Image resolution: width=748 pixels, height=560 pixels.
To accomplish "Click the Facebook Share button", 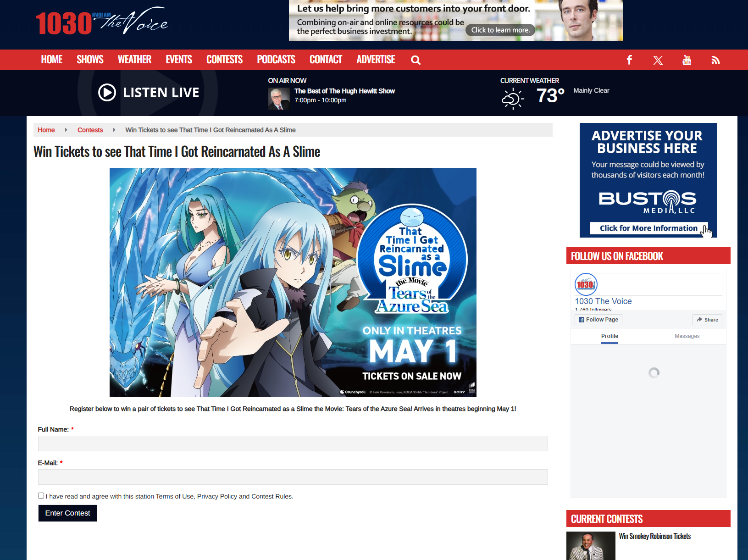I will 707,320.
